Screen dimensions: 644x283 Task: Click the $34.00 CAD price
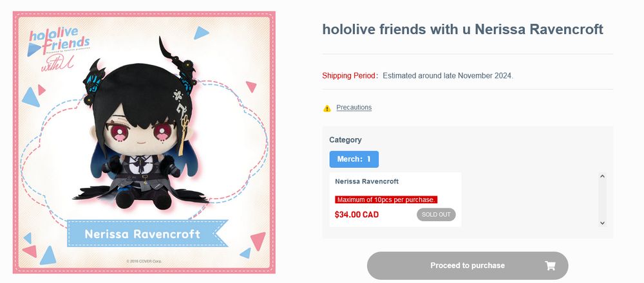coord(357,214)
